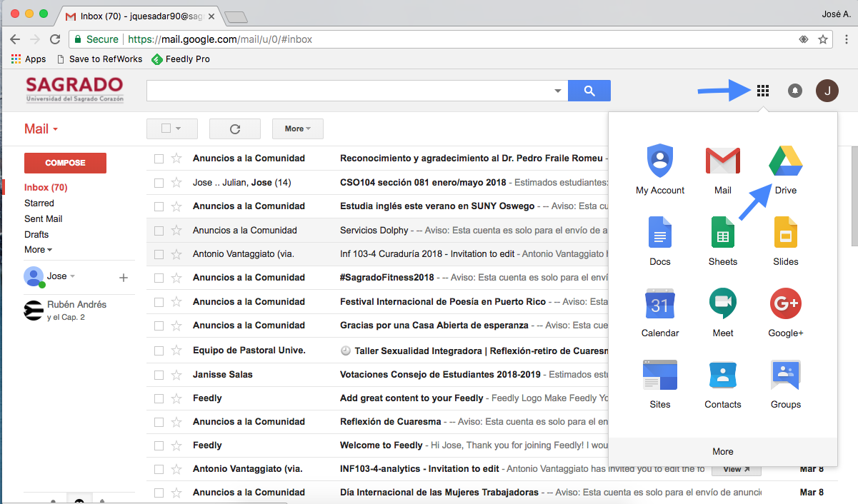Open the Reflexión de Cuaresma email

[x=390, y=422]
